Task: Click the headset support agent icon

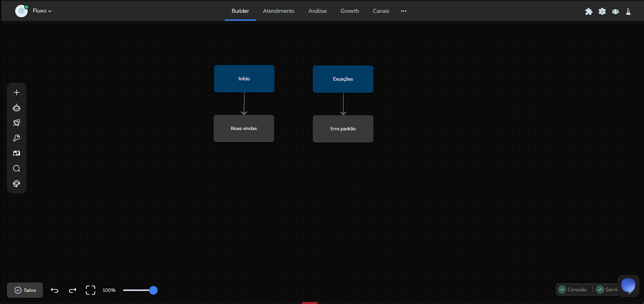Action: pyautogui.click(x=17, y=184)
